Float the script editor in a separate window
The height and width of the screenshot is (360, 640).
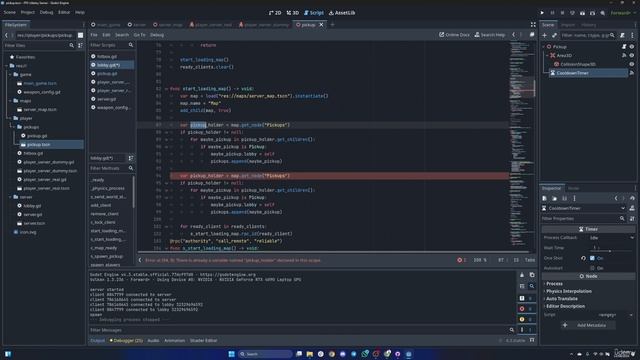pos(532,35)
